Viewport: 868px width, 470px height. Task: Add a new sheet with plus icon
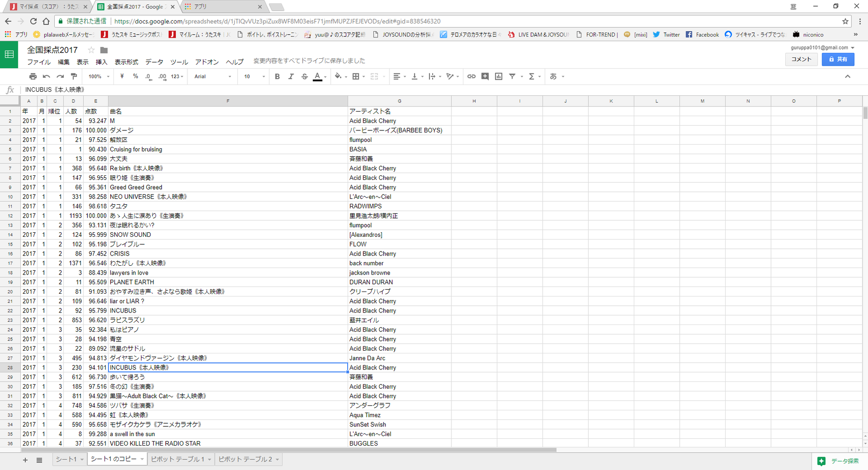coord(25,460)
